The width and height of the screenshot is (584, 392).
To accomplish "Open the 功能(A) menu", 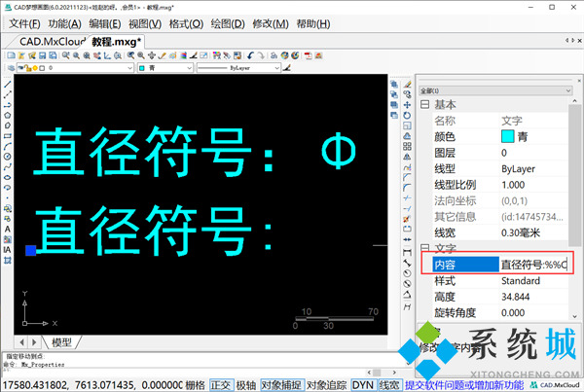I will tap(65, 24).
